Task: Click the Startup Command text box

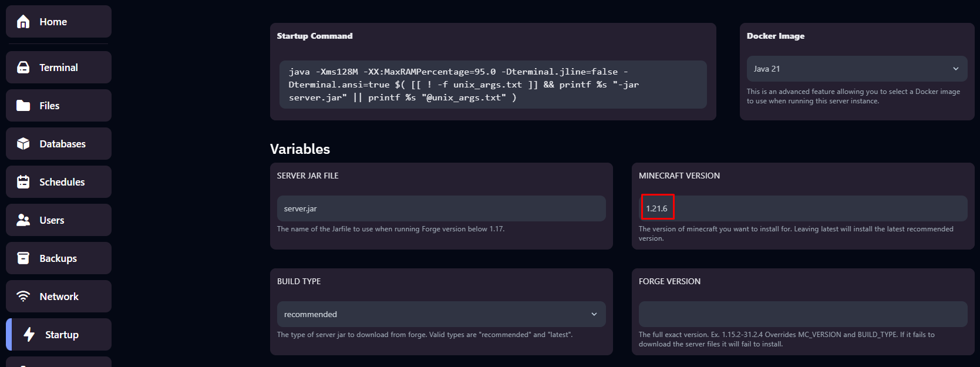Action: click(x=492, y=85)
